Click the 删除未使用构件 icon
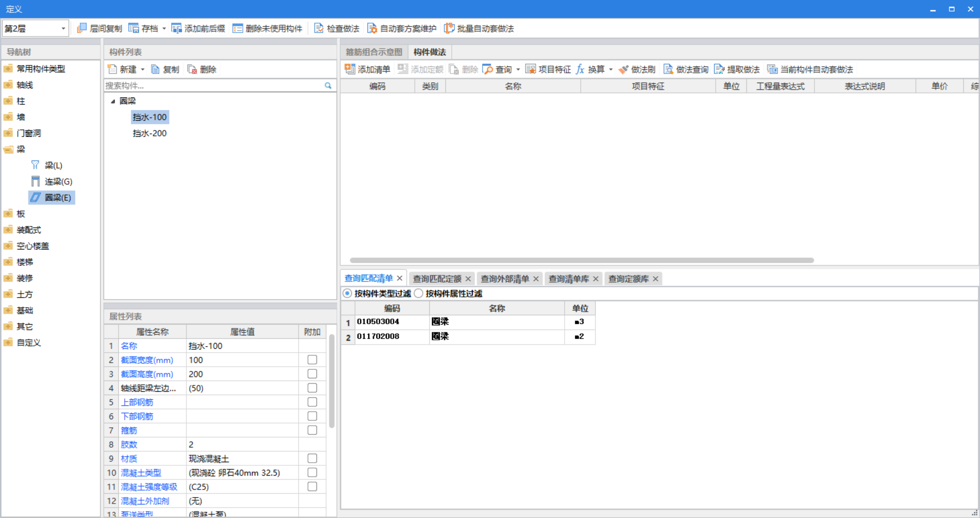This screenshot has height=518, width=980. pyautogui.click(x=237, y=28)
